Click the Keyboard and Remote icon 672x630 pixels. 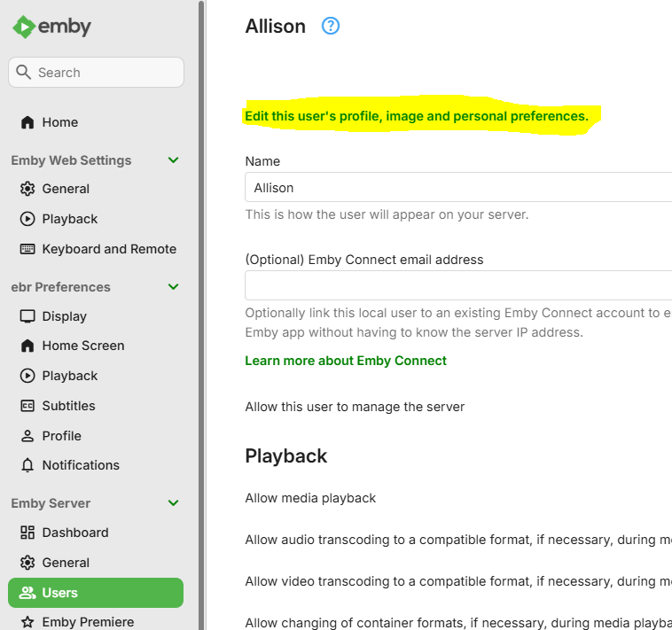(x=27, y=249)
